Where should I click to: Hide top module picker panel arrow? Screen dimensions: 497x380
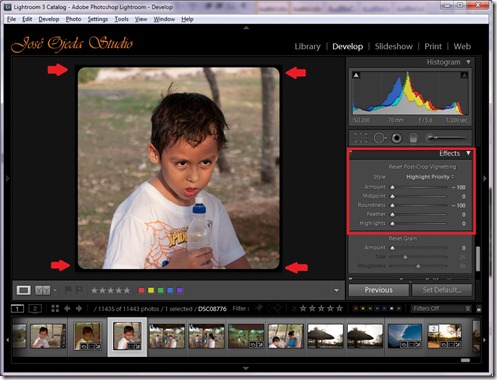pos(246,28)
